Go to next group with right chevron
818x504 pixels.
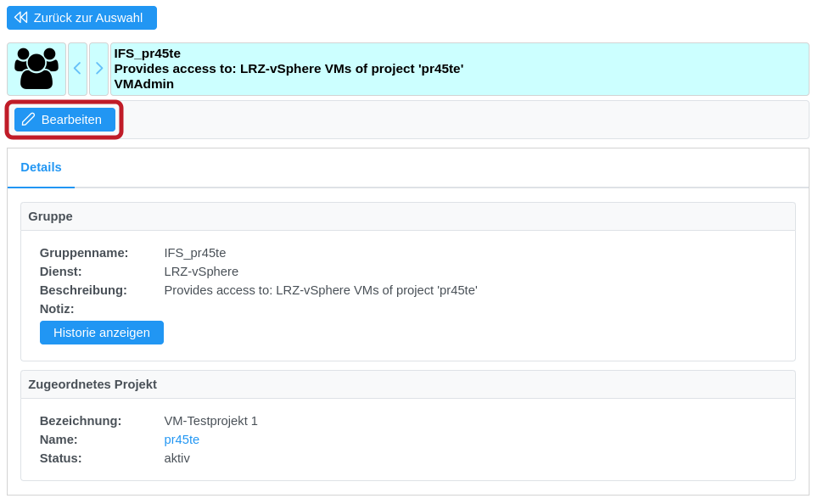click(99, 69)
